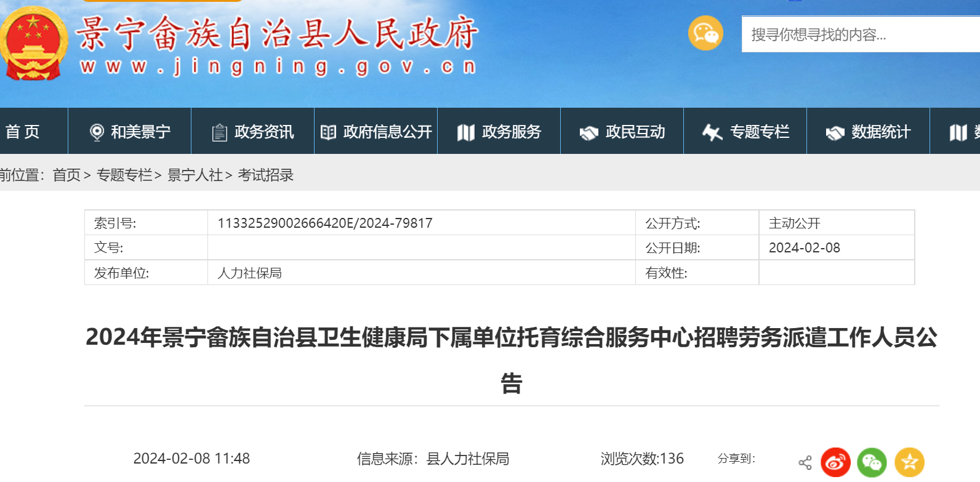Share to WeChat via green icon
The image size is (980, 482).
[872, 462]
